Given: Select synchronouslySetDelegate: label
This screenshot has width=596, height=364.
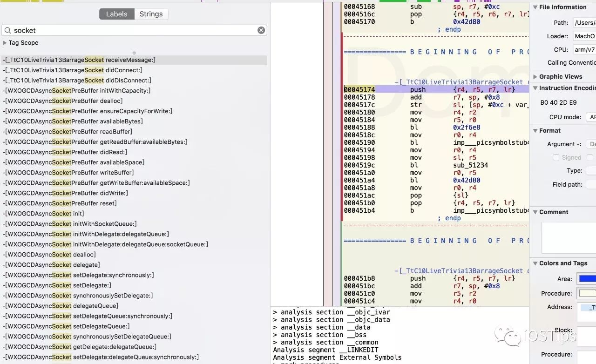Looking at the screenshot, I should pos(134,296).
